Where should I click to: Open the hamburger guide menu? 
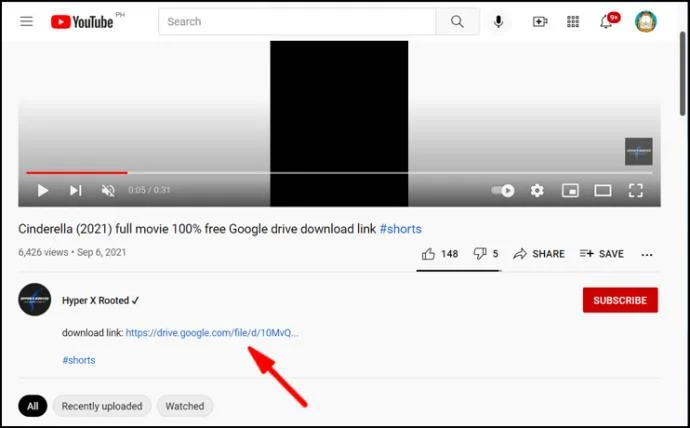(x=26, y=21)
